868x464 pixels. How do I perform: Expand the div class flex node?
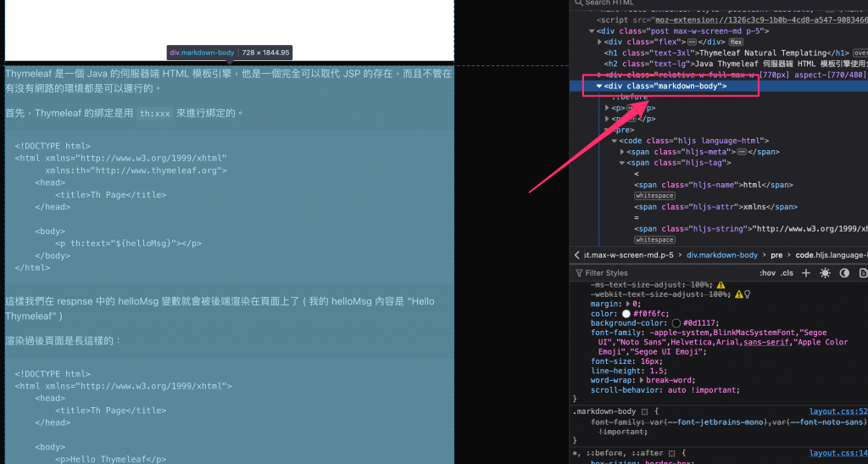pos(599,42)
